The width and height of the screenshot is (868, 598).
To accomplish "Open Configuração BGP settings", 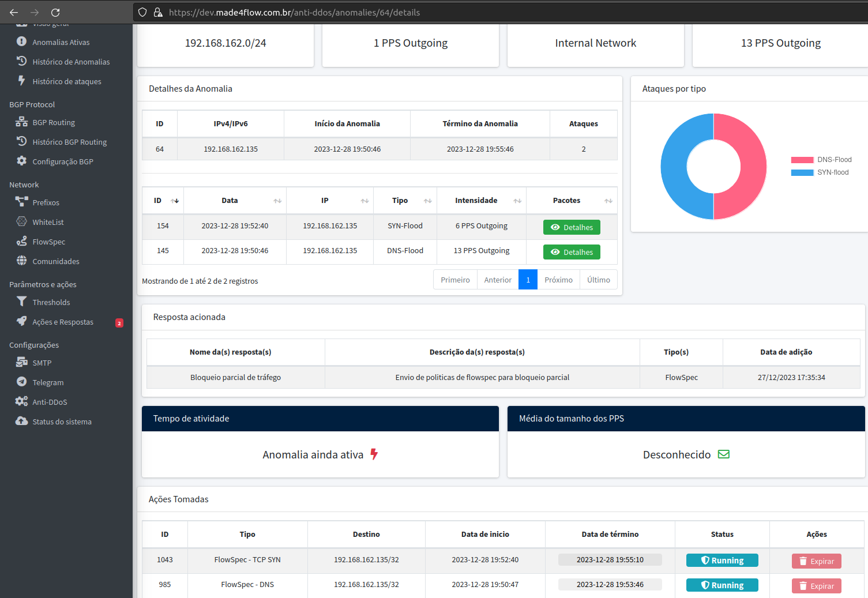I will (x=63, y=161).
